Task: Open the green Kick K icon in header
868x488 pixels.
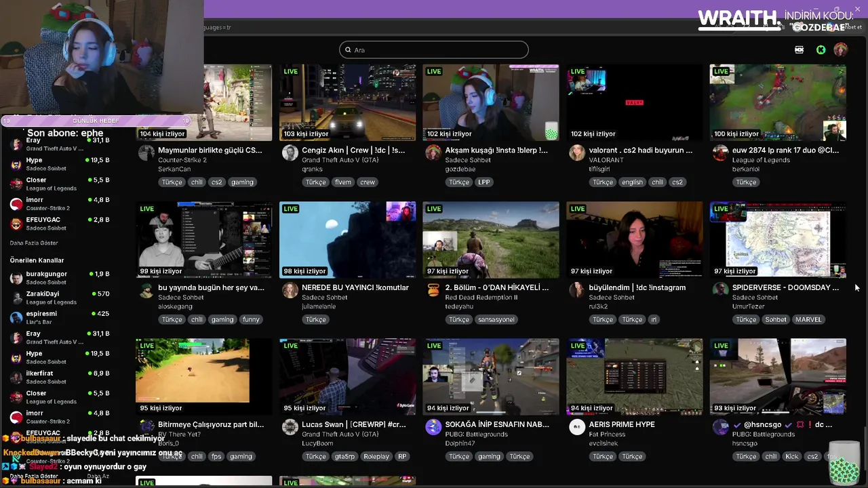Action: click(821, 49)
